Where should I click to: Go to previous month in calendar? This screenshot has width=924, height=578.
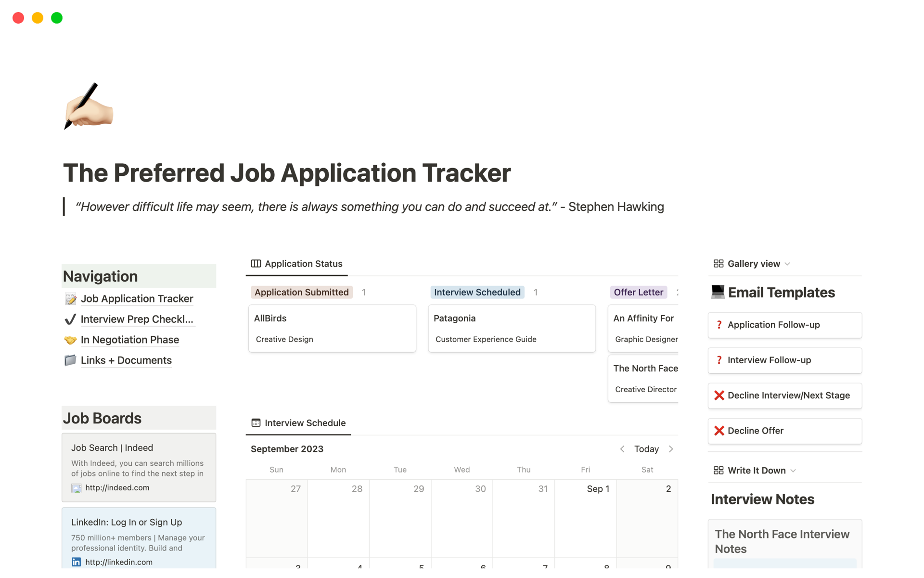coord(622,449)
